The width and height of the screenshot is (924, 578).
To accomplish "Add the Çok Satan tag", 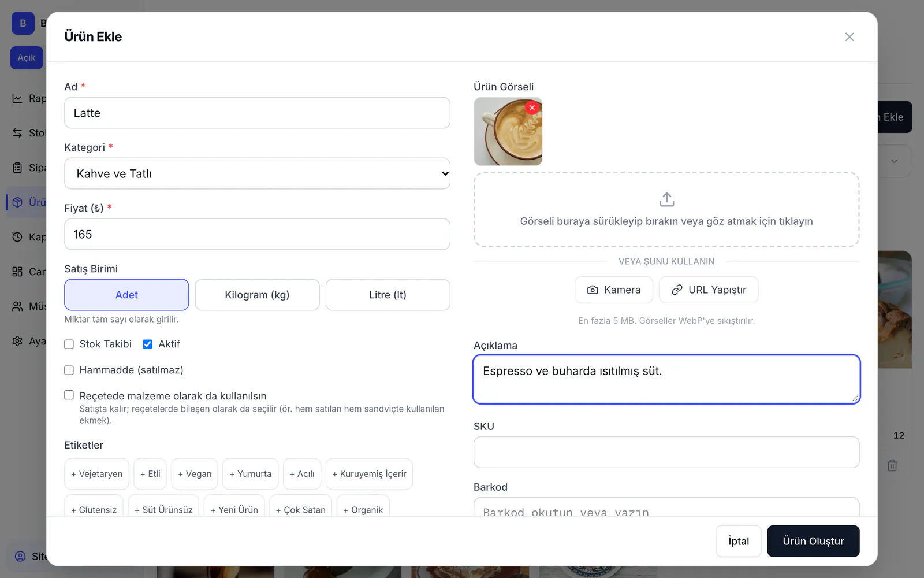I will point(300,506).
